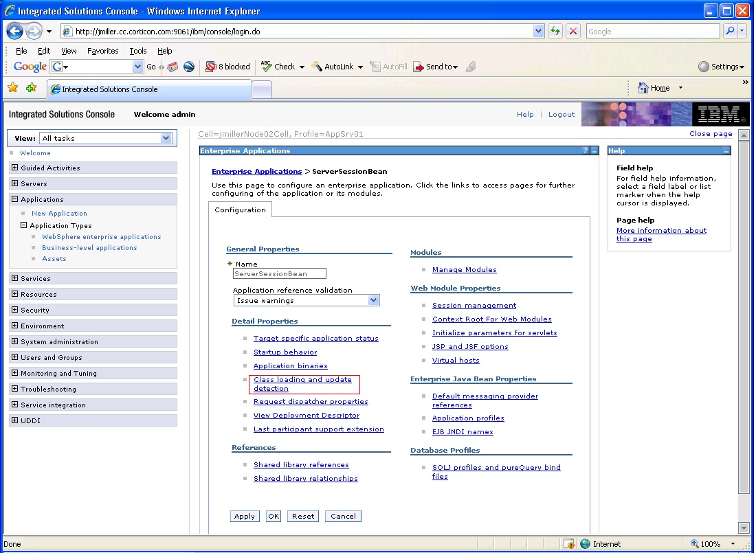Open the status bar zoom level dropdown
Screen dimensions: 756x553
[x=733, y=544]
